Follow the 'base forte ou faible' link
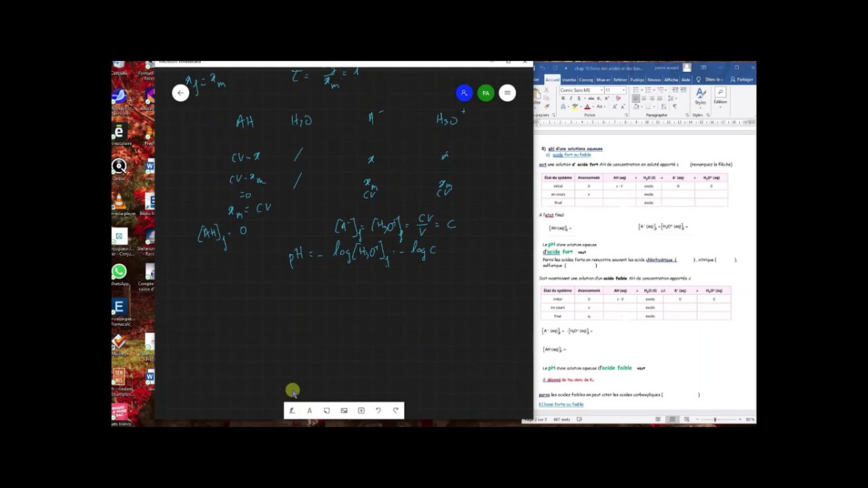This screenshot has width=868, height=488. [561, 405]
